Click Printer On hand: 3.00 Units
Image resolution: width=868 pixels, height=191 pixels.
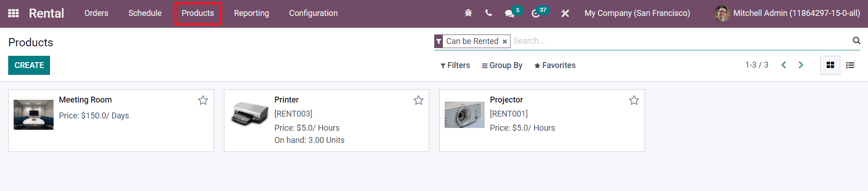tap(309, 140)
